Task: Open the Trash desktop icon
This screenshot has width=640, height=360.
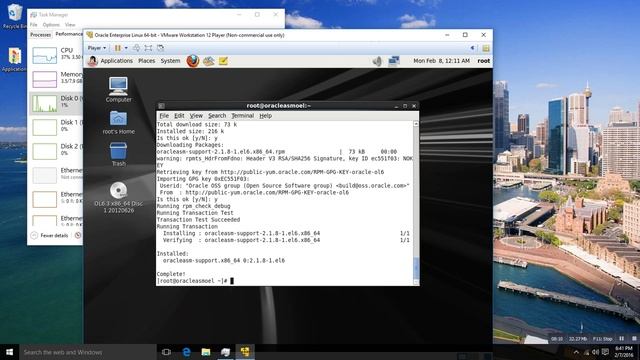Action: [x=118, y=154]
